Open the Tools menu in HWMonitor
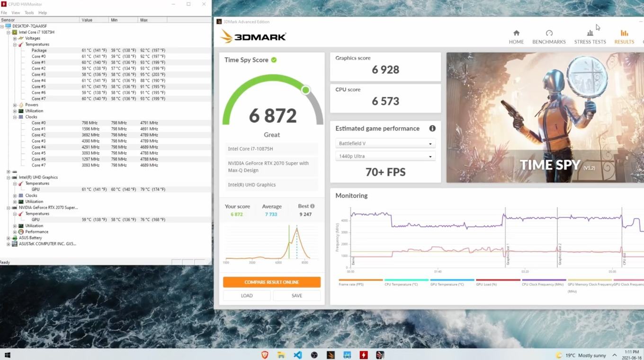Screen dimensions: 644x360 tap(29, 13)
